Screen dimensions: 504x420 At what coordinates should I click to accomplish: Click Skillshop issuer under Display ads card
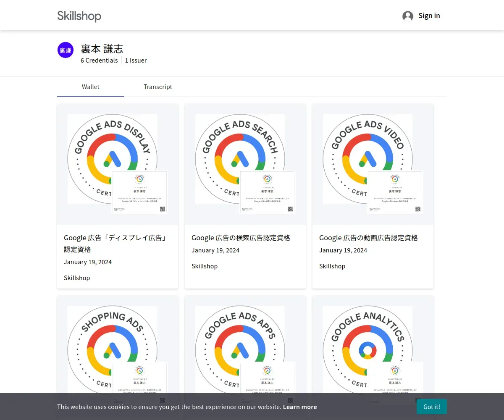[x=77, y=278]
